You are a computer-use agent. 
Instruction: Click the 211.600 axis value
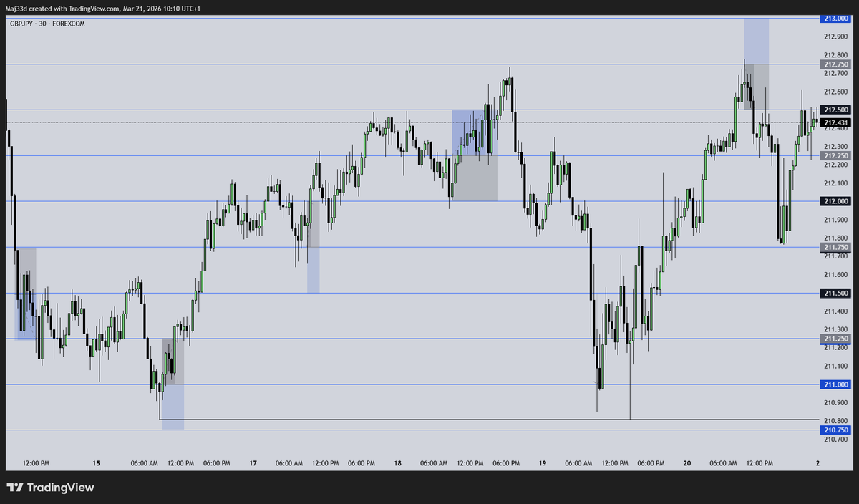[835, 275]
